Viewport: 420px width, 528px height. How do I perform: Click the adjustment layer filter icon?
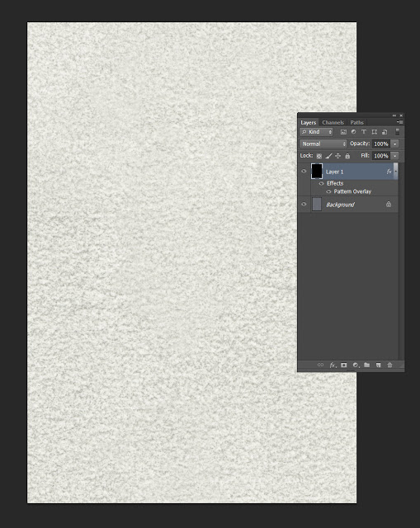[x=353, y=132]
